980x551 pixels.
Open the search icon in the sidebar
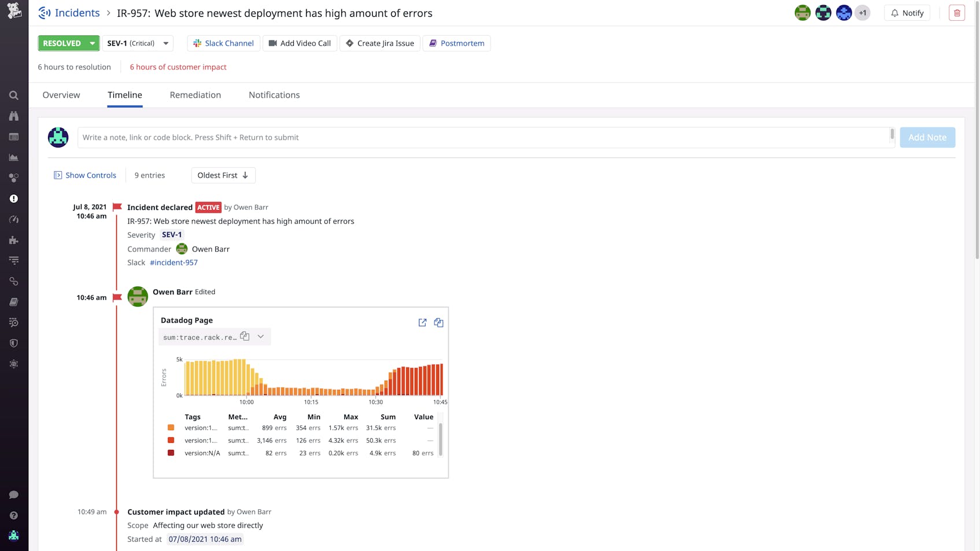[14, 95]
